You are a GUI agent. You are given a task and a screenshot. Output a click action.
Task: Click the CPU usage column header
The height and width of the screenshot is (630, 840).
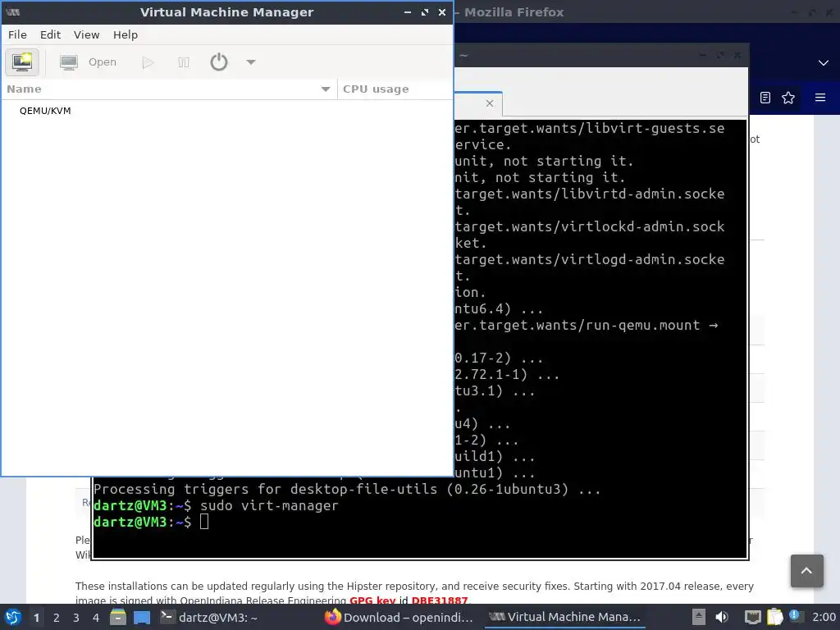click(x=395, y=89)
